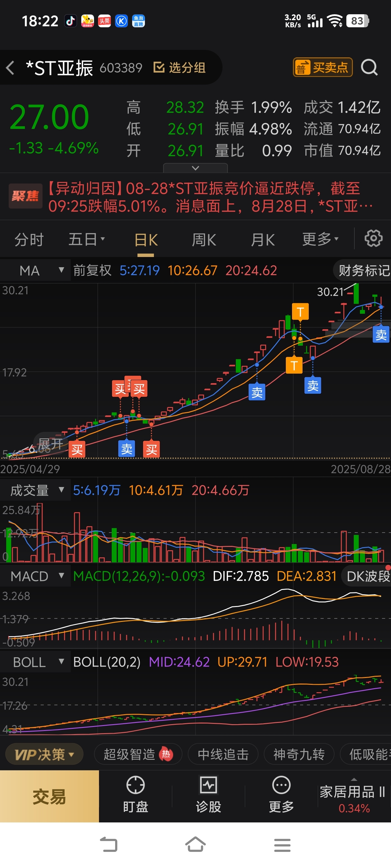Open the MA indicator dropdown
This screenshot has width=391, height=868.
[35, 270]
